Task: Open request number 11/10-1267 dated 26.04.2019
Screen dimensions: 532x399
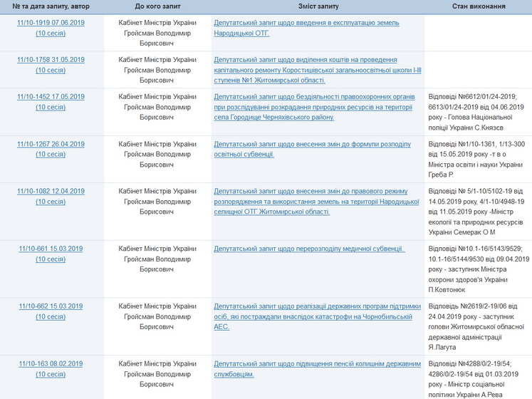Action: pyautogui.click(x=51, y=144)
